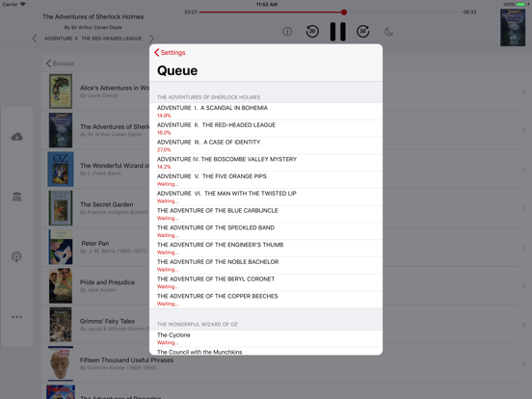
Task: Open Peter Pan cover thumbnail
Action: (61, 247)
